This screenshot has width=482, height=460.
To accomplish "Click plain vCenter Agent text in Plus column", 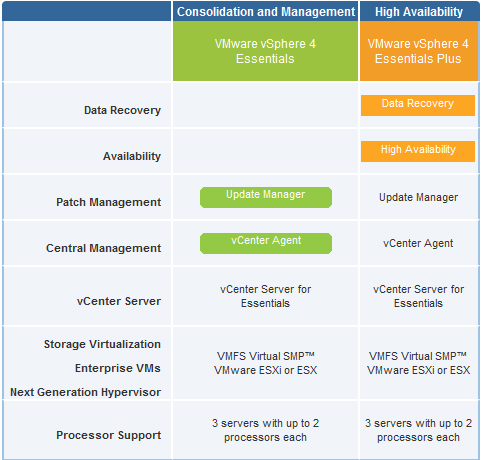I will [418, 243].
